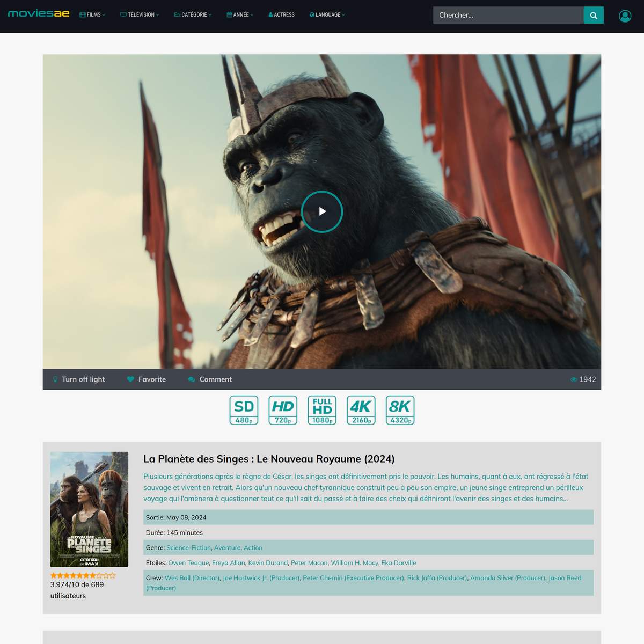The width and height of the screenshot is (644, 644).
Task: Open producer Amanda Silver's page
Action: (508, 578)
